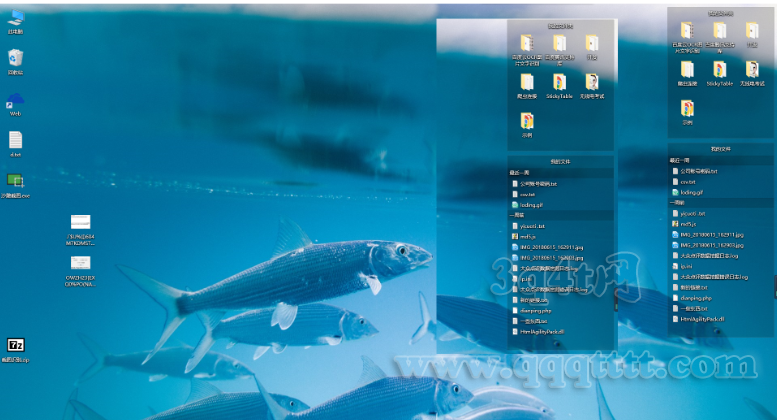Collapse the 一周前 group in center panel

coord(560,215)
